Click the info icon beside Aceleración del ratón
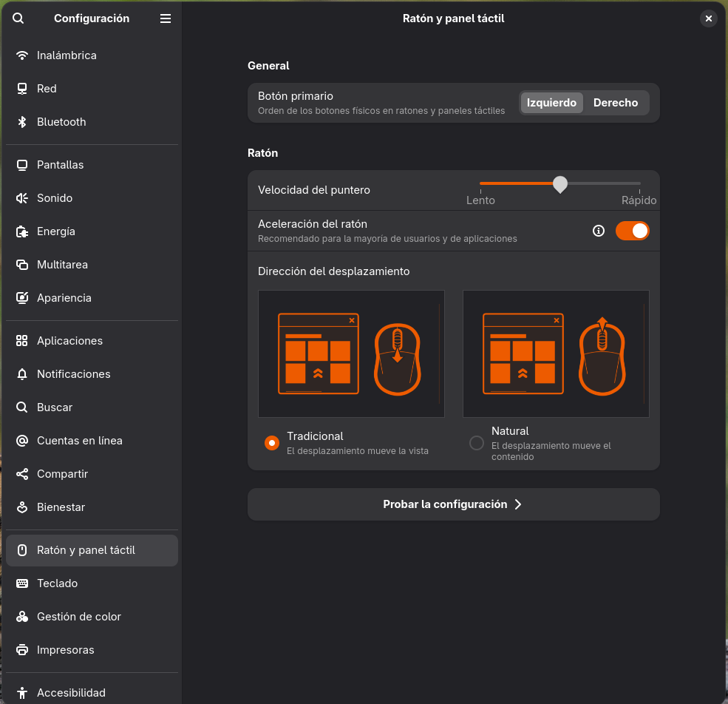Image resolution: width=728 pixels, height=704 pixels. pyautogui.click(x=599, y=231)
